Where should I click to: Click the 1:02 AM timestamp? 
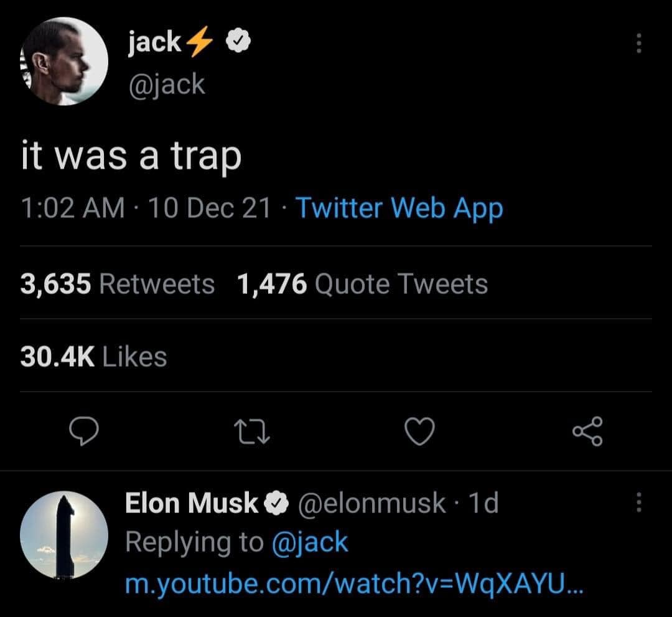pyautogui.click(x=72, y=209)
